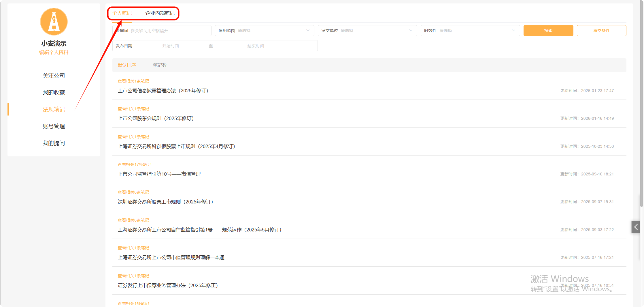This screenshot has height=307, width=644.
Task: View notes link above 上市公司信息披露管理办法
Action: 133,81
